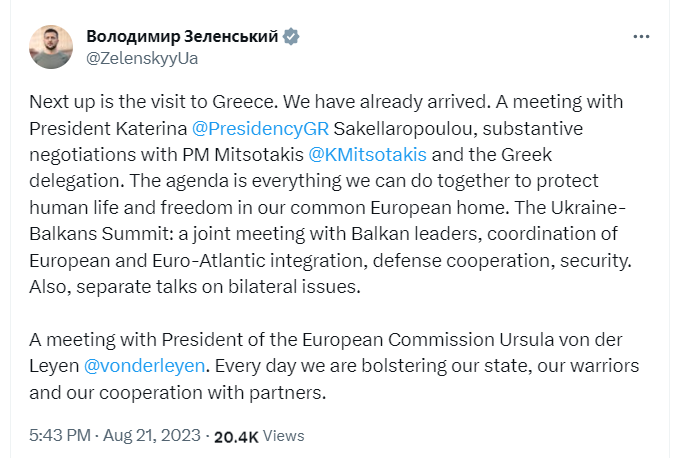Screen dimensions: 678x458
Task: Click the phrase 'European Commission' in tweet
Action: pos(398,340)
